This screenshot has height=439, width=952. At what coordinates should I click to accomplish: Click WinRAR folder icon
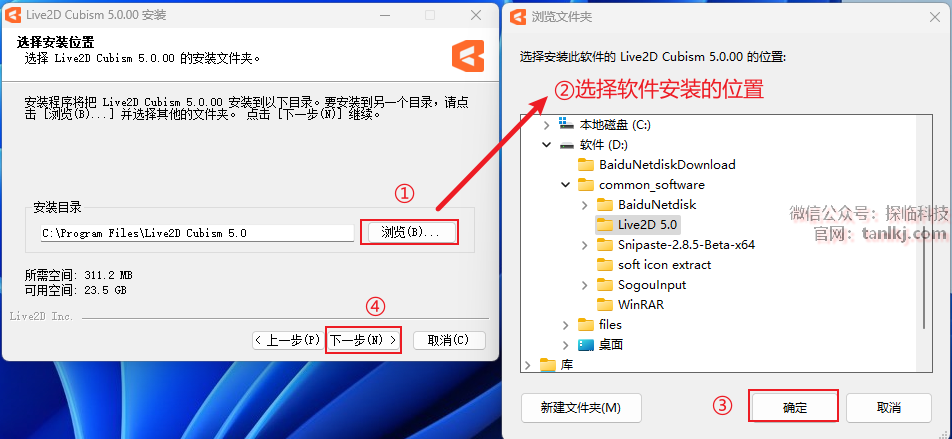605,304
